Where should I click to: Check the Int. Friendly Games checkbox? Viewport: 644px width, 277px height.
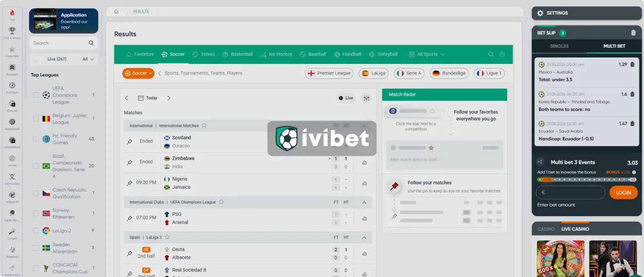(36, 139)
